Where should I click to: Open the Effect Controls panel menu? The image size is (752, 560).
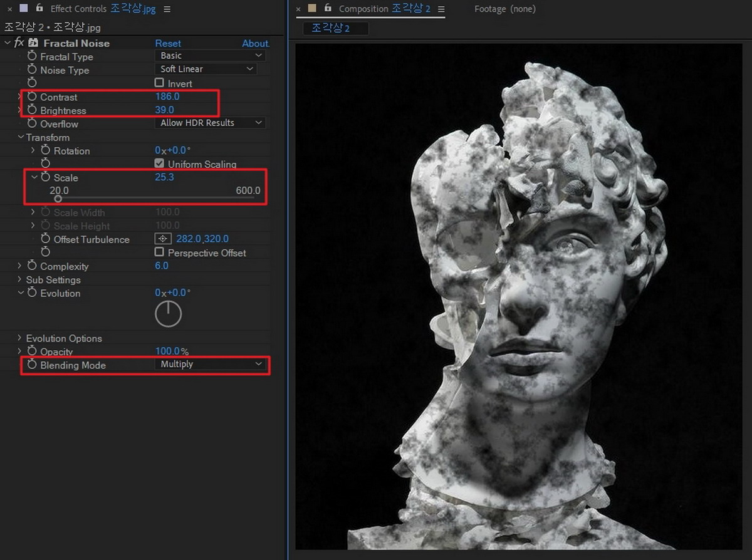point(167,9)
